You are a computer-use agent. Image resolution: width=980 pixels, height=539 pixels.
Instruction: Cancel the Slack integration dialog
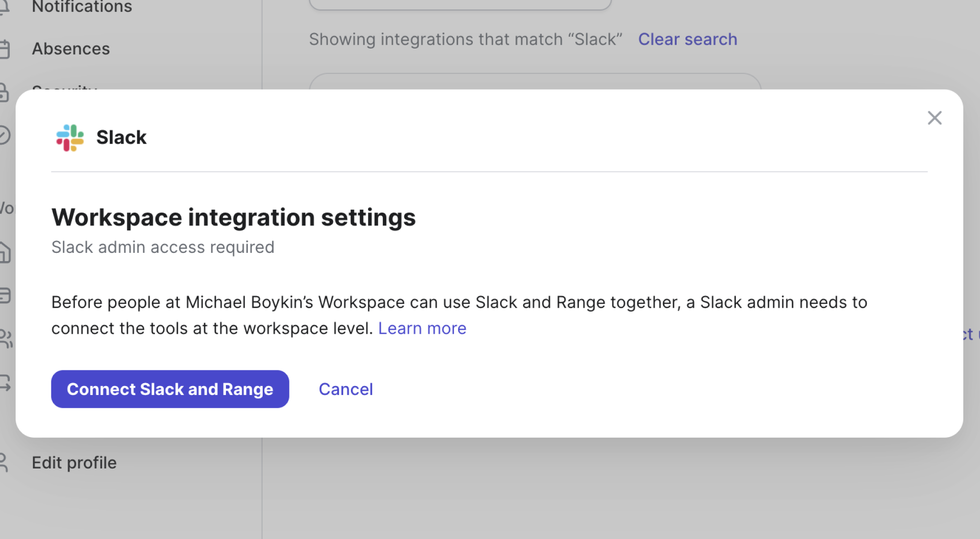tap(346, 389)
